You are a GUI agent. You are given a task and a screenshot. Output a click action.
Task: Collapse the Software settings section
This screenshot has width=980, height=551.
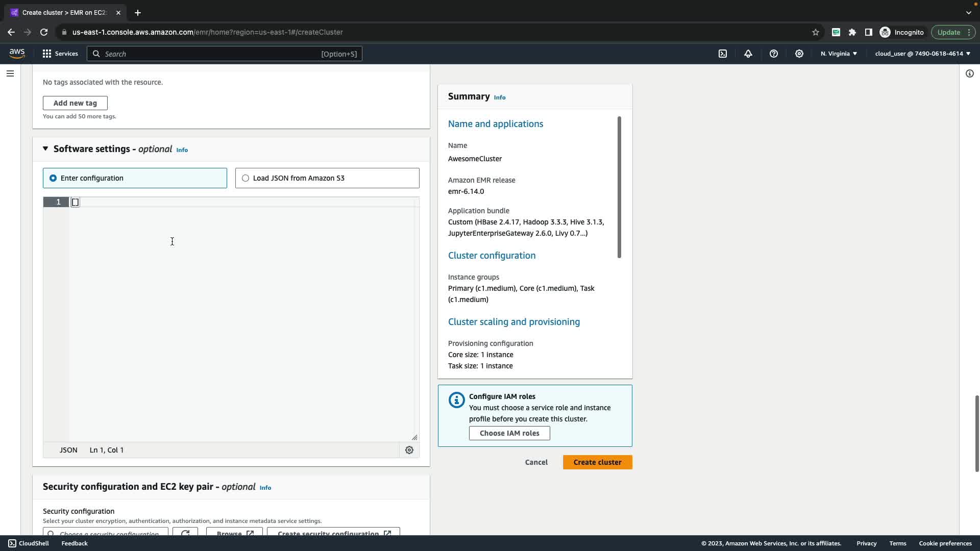[x=45, y=148]
